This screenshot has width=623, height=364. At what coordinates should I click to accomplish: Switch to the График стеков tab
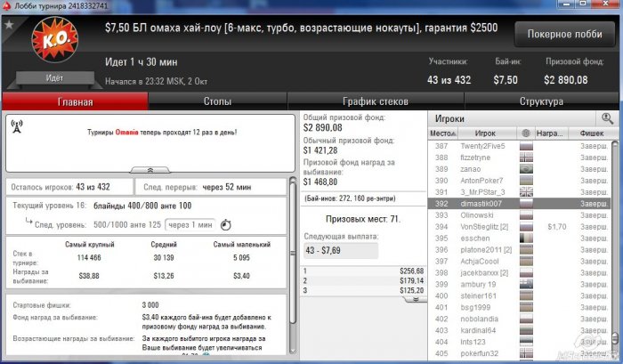(x=376, y=101)
